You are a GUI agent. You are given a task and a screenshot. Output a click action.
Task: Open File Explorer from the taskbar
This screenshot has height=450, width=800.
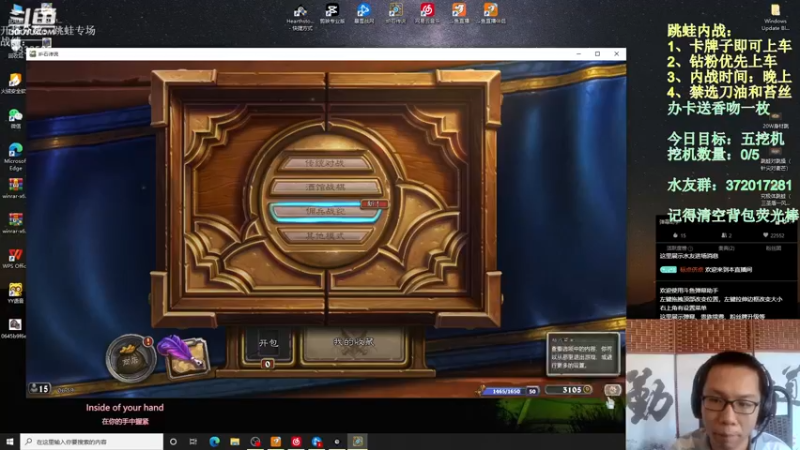point(235,441)
